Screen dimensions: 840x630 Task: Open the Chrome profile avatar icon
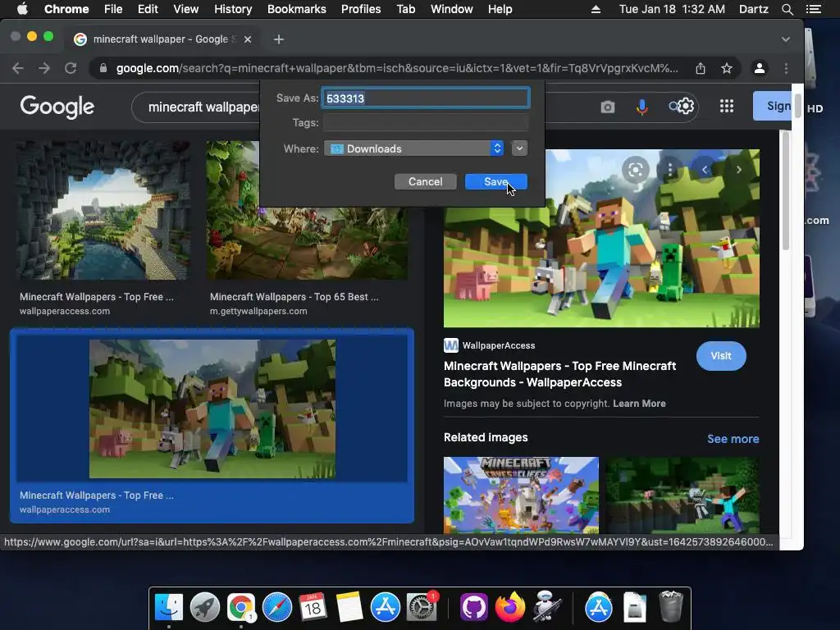point(759,68)
